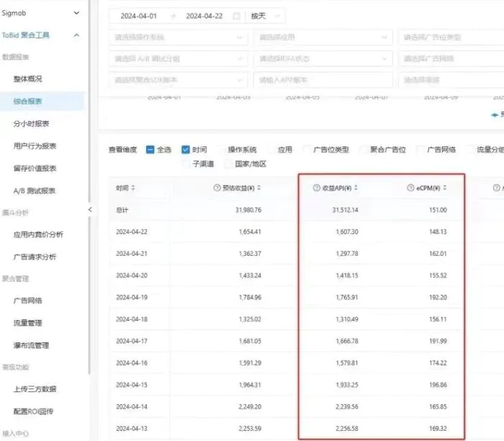Uncheck the 时间 dimension checkbox
Image resolution: width=504 pixels, height=441 pixels.
tap(186, 150)
